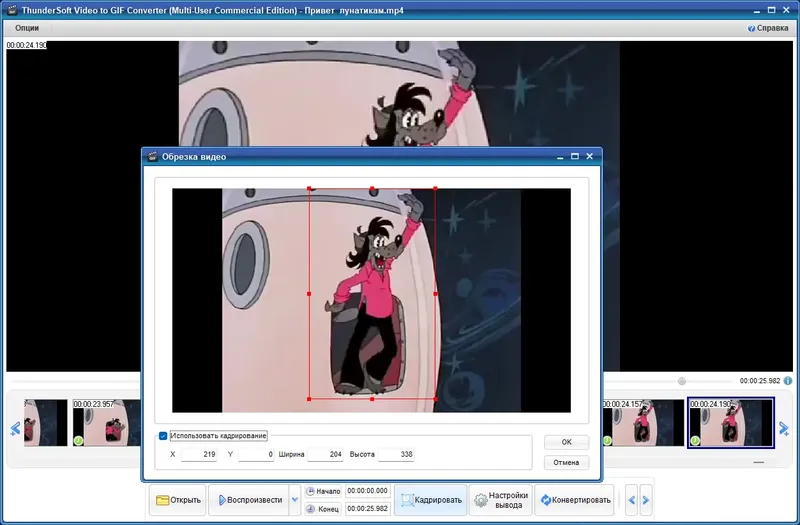Set start point with Начало button
800x525 pixels.
coord(323,491)
